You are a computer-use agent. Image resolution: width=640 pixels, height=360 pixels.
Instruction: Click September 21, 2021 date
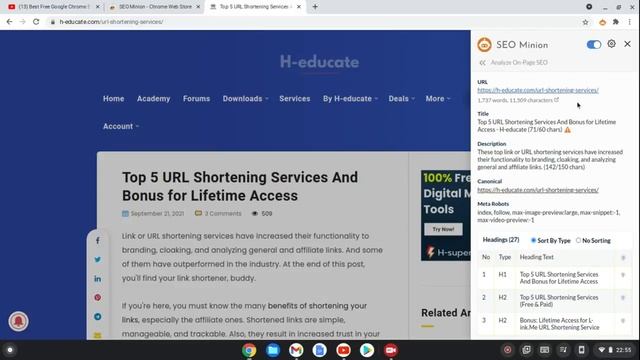click(157, 213)
